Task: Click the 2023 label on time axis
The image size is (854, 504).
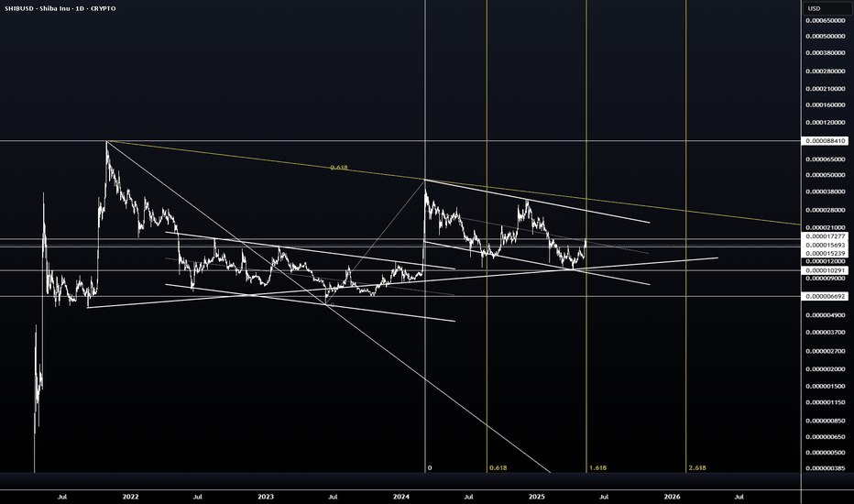Action: (266, 497)
